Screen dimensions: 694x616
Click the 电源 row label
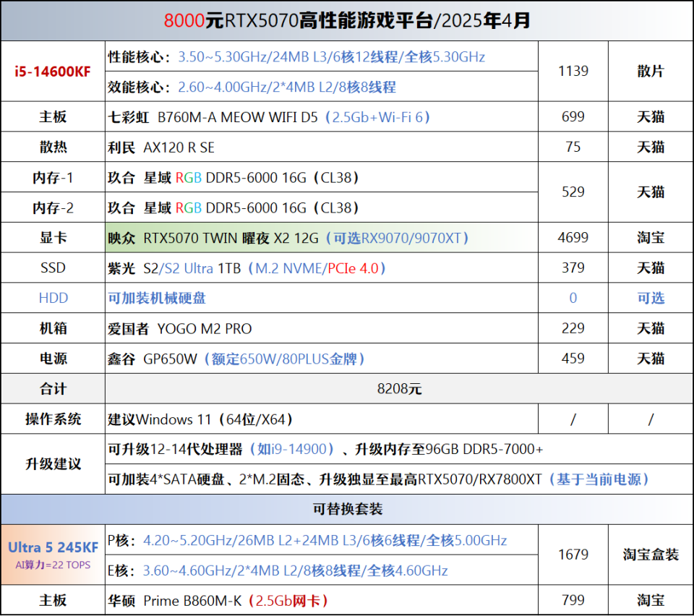[x=53, y=359]
